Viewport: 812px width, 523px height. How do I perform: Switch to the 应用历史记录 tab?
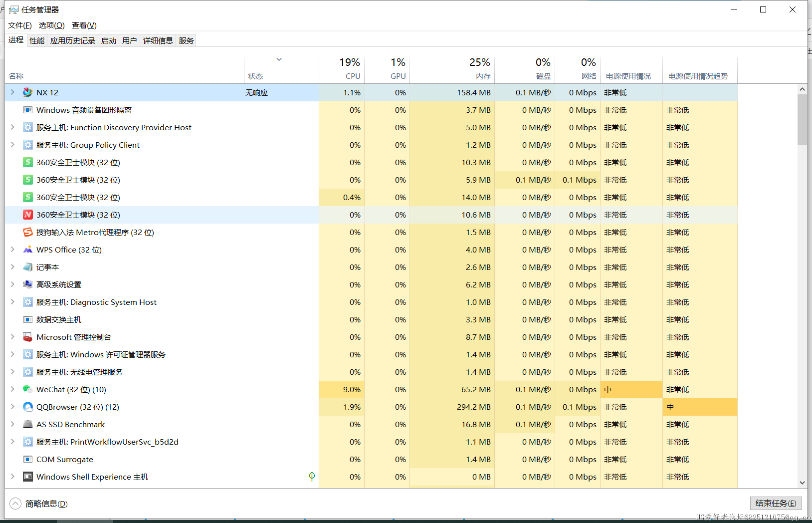73,40
